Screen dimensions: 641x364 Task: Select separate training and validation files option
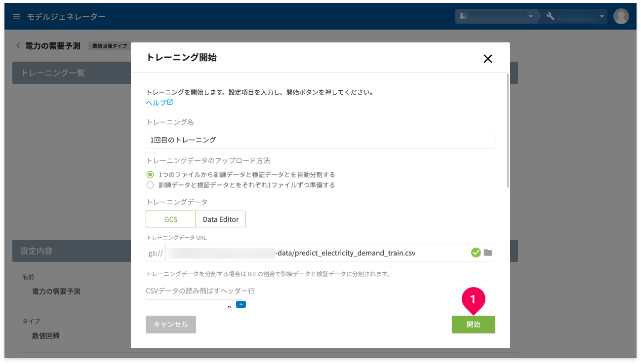tap(150, 185)
